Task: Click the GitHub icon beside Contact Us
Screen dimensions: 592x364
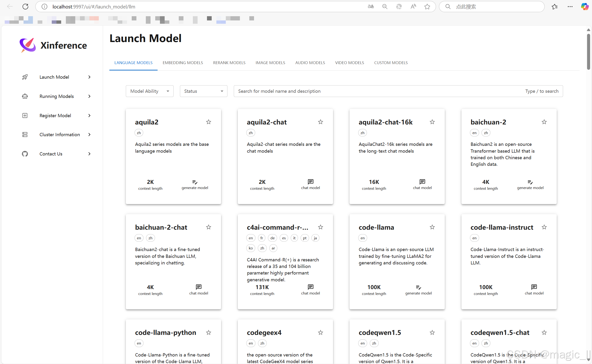Action: point(25,154)
